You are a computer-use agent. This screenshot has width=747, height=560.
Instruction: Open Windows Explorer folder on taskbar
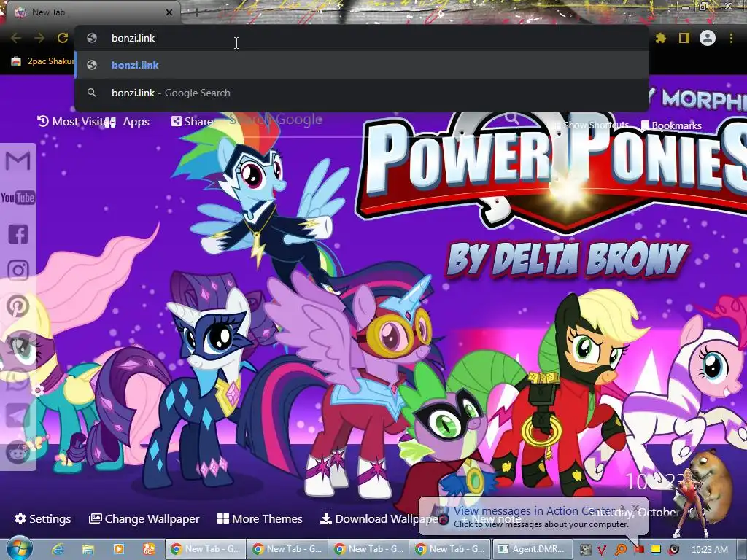88,550
